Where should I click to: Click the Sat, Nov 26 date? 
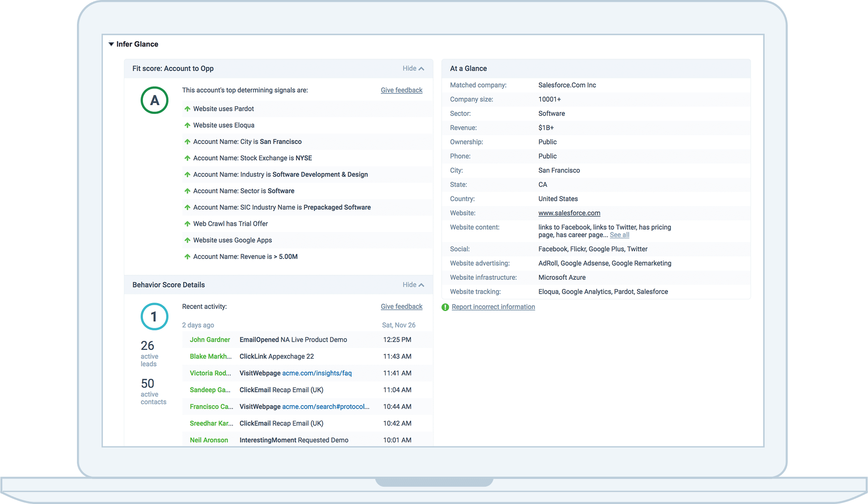pyautogui.click(x=398, y=325)
